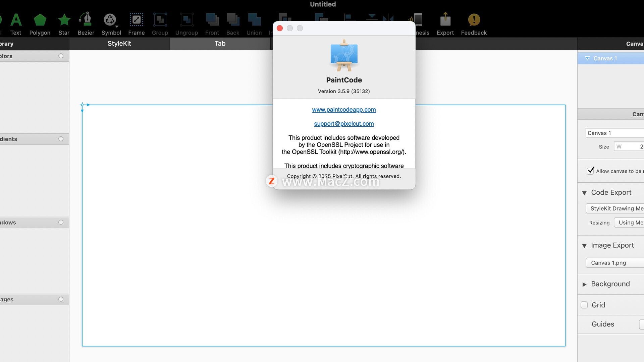644x362 pixels.
Task: Select the Polygon tool
Action: [40, 24]
